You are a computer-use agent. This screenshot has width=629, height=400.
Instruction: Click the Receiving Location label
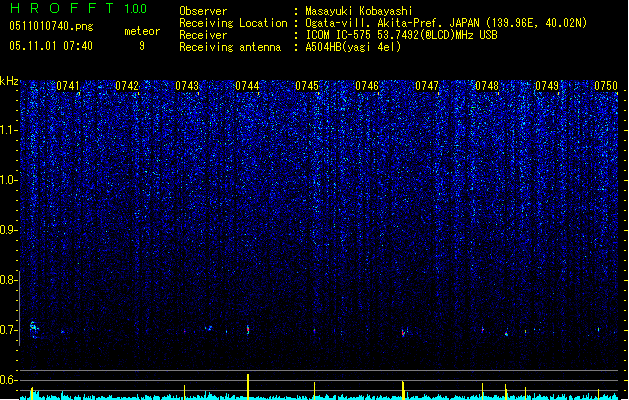(x=233, y=23)
